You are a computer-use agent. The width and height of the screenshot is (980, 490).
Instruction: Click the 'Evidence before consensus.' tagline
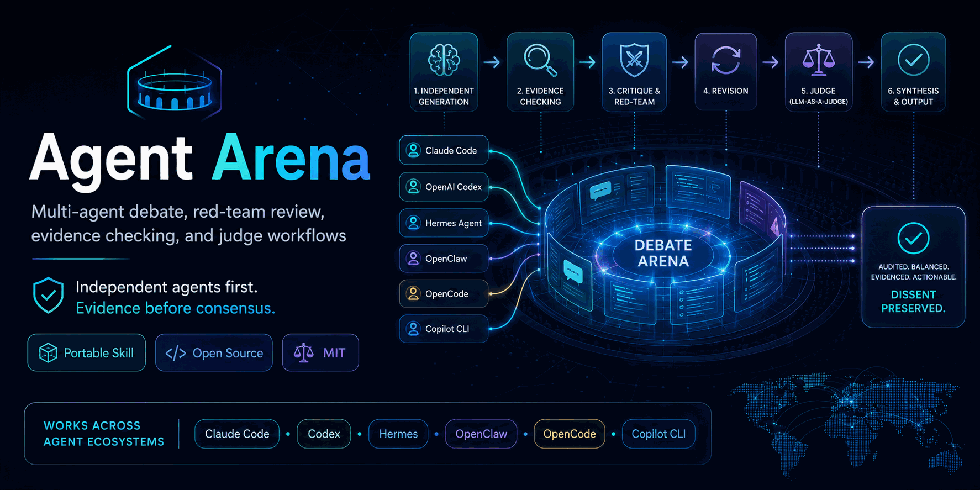[175, 308]
